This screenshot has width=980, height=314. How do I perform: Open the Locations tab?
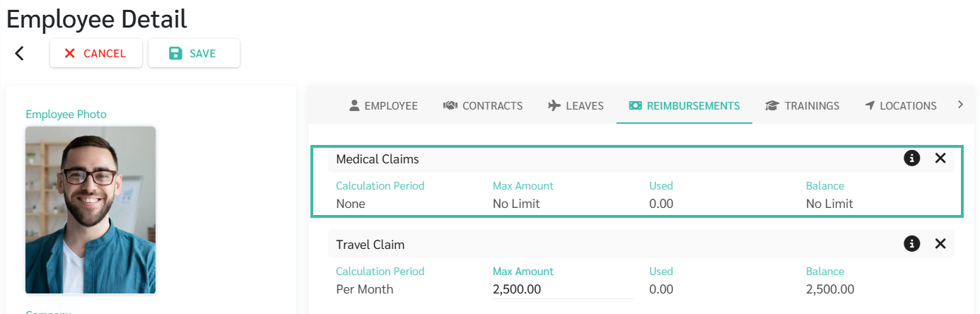click(x=901, y=105)
